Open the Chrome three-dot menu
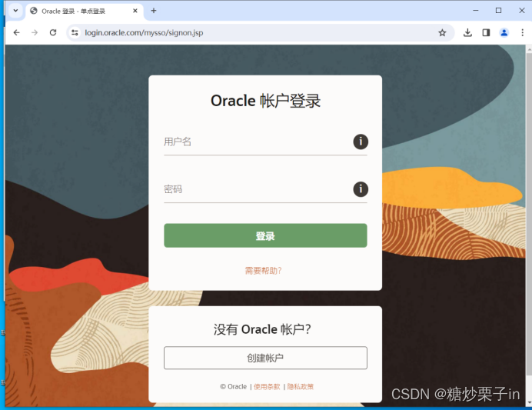The image size is (532, 410). click(523, 32)
